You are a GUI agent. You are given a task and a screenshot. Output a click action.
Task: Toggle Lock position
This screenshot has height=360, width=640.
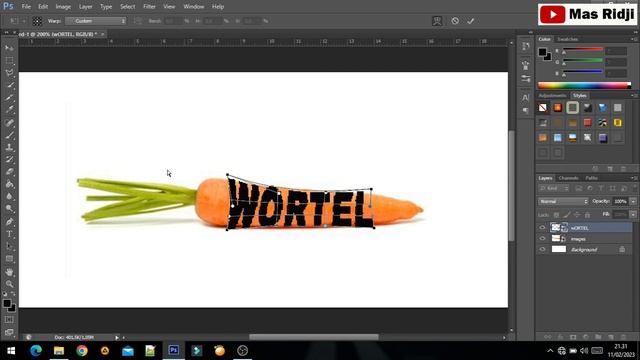pyautogui.click(x=577, y=215)
